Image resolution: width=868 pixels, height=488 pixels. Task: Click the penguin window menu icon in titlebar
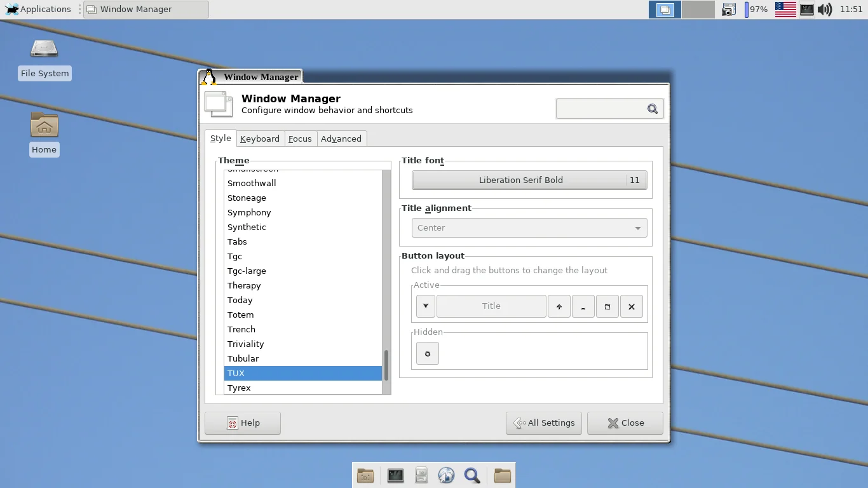coord(208,77)
